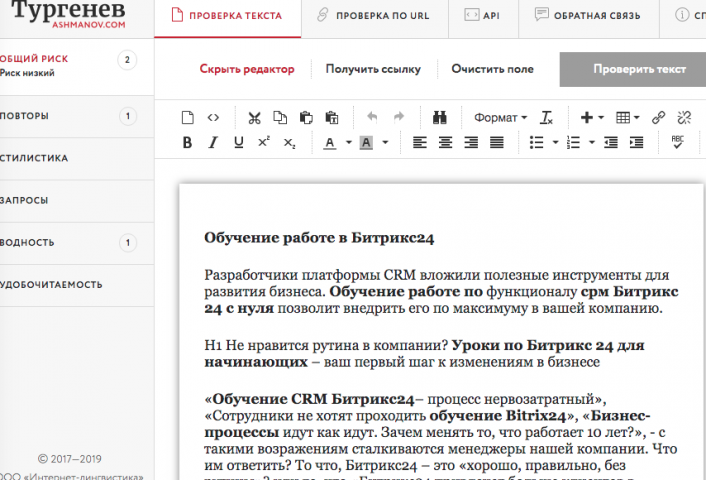Click the Clear formatting icon
This screenshot has height=480, width=706.
click(x=546, y=117)
